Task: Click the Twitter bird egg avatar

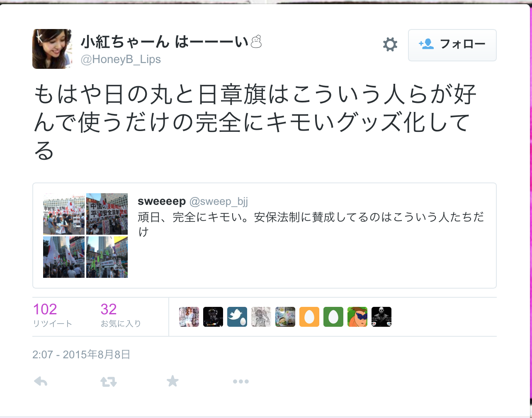Action: pos(237,317)
